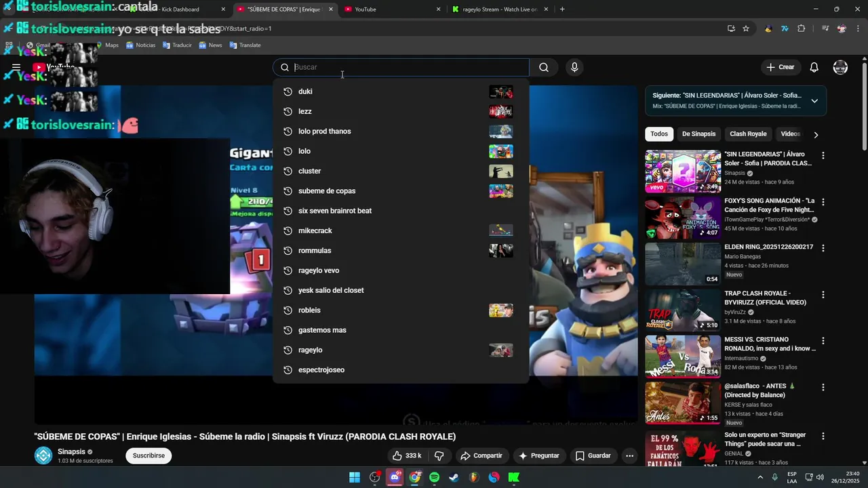This screenshot has height=488, width=868.
Task: Open 'TRAP CLASH ROYALE - BYVIRUZZ' title
Action: point(766,298)
